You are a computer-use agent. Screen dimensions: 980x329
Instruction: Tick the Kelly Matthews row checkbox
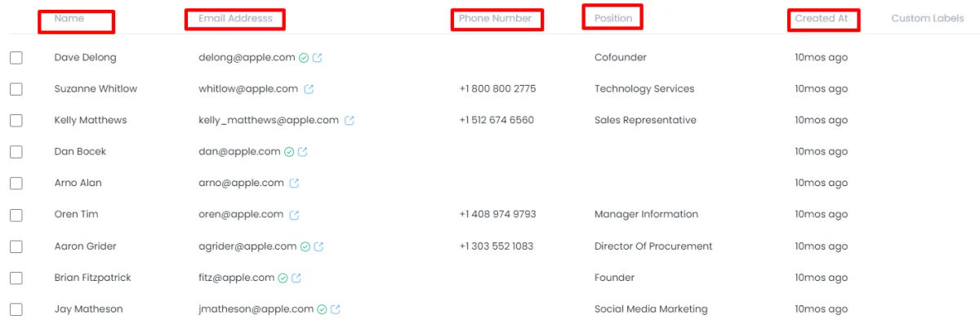click(16, 121)
